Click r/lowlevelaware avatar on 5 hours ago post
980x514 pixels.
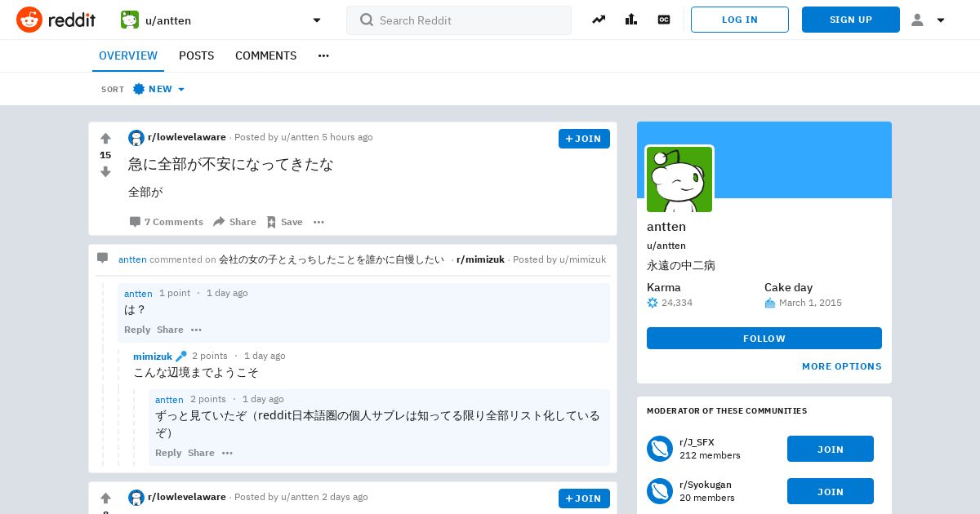pyautogui.click(x=136, y=138)
